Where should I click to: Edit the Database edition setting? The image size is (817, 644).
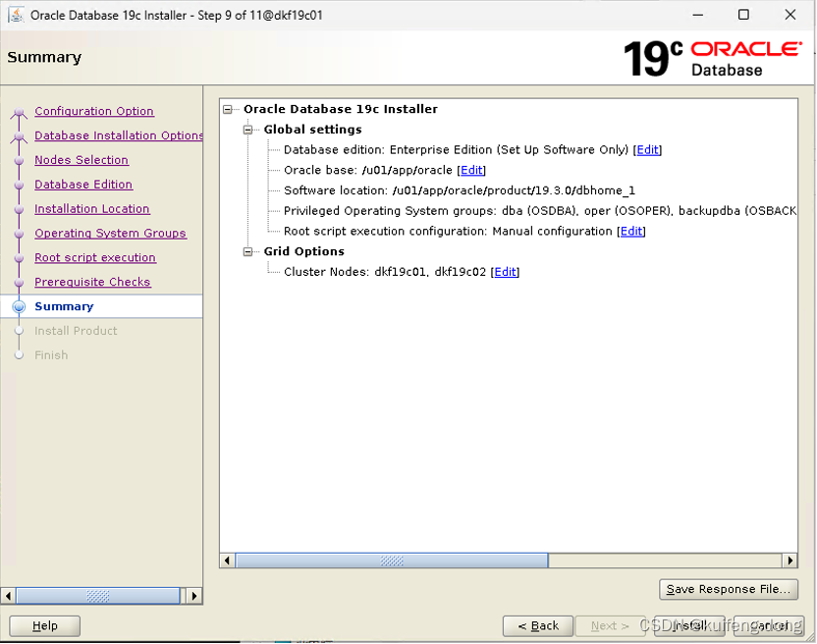647,150
